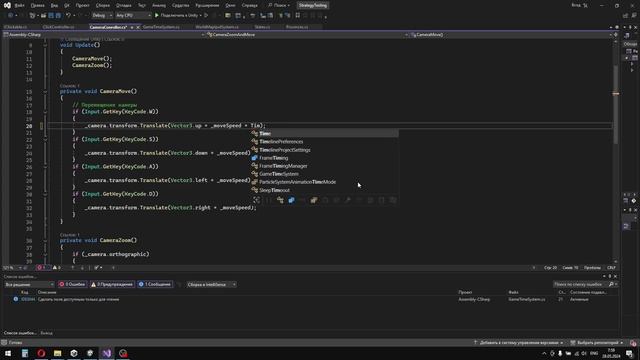Open the CameraZoomAndMove class dropdown
The width and height of the screenshot is (640, 360).
[x=308, y=35]
